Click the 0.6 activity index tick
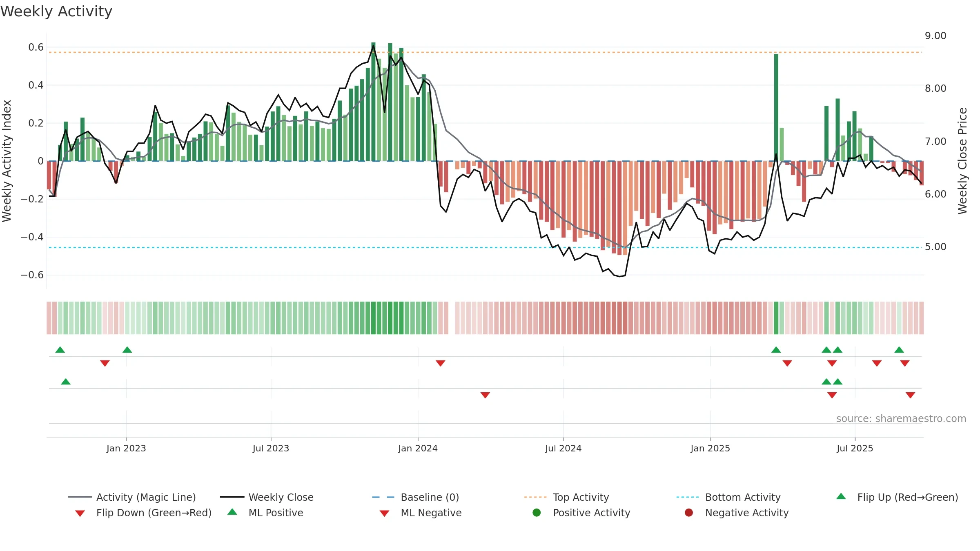980x551 pixels. tap(36, 47)
